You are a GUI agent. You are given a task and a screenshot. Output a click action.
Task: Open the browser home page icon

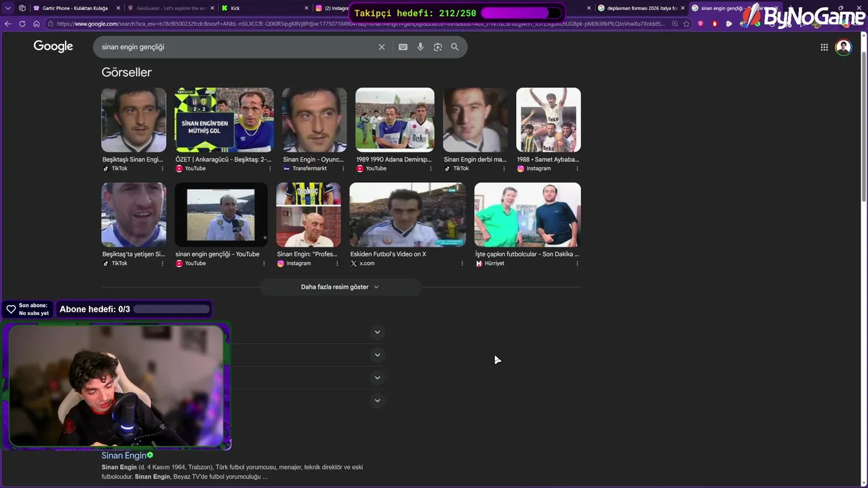tap(36, 24)
